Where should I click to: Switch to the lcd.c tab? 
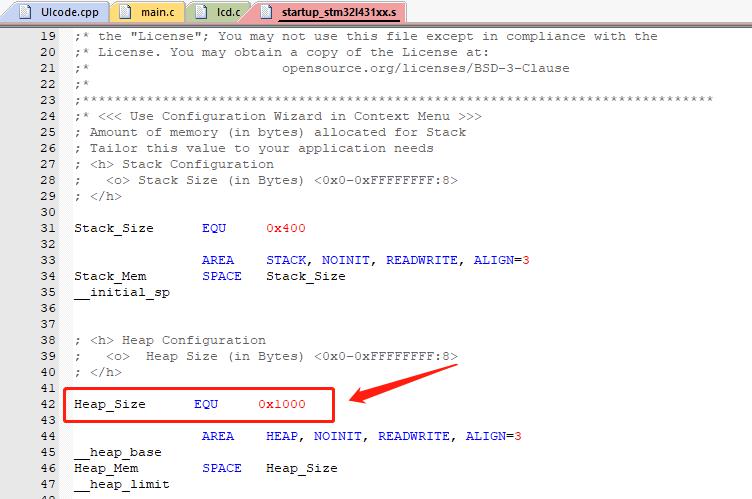(x=218, y=12)
